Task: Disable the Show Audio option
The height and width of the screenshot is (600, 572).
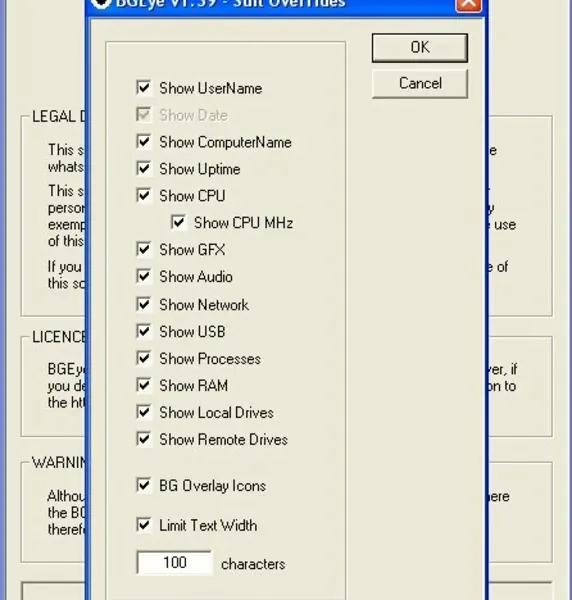Action: click(x=144, y=277)
